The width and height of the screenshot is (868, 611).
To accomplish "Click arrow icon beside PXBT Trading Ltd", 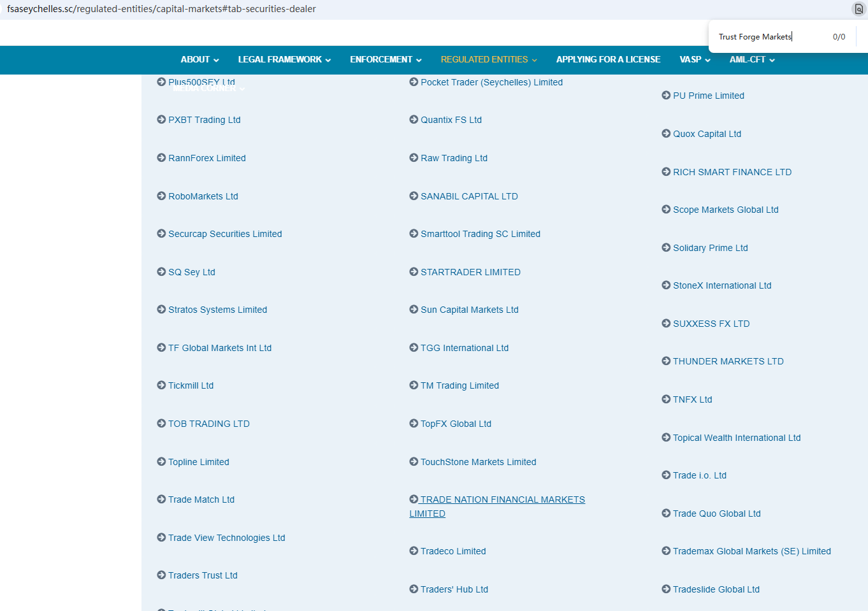I will point(161,119).
